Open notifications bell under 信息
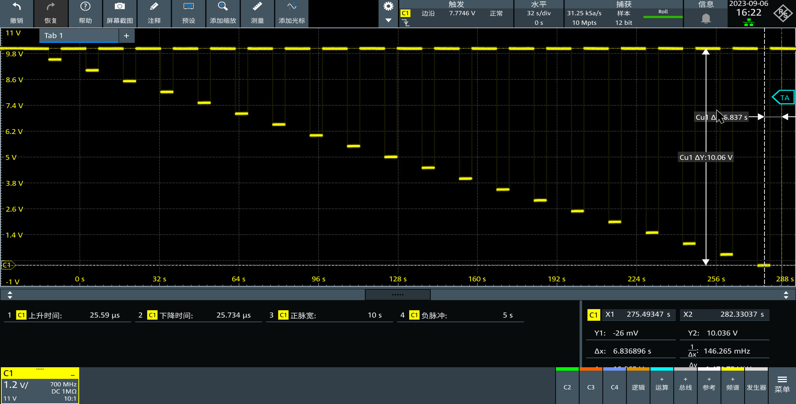This screenshot has width=796, height=404. (x=706, y=18)
